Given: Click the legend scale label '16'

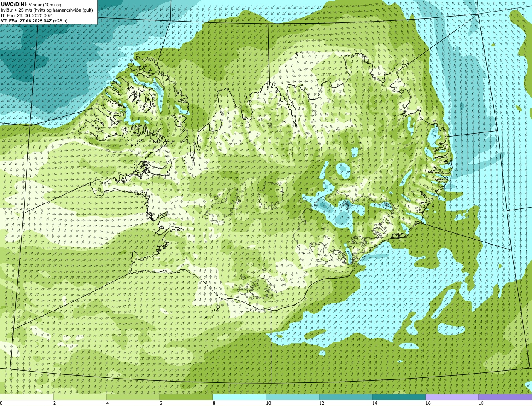Looking at the screenshot, I should [428, 403].
